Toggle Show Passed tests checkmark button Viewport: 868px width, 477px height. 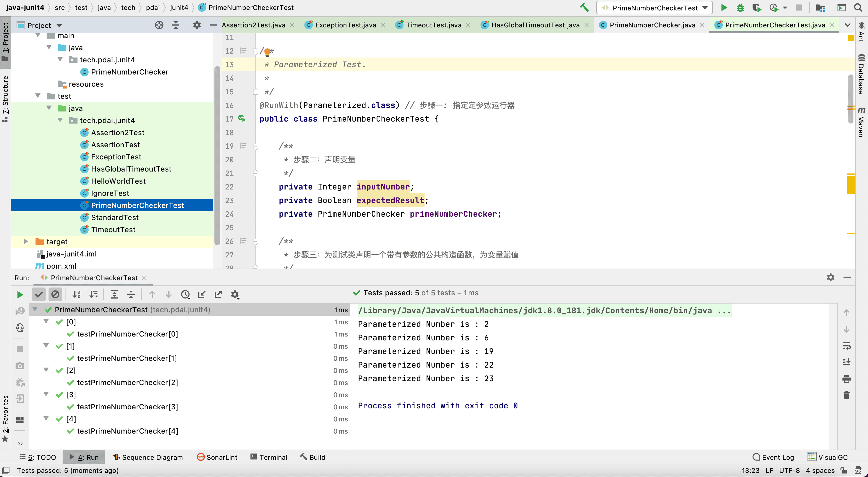[x=39, y=294]
